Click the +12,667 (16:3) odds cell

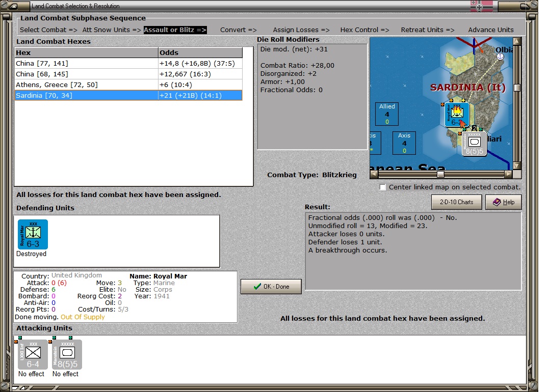[x=200, y=74]
